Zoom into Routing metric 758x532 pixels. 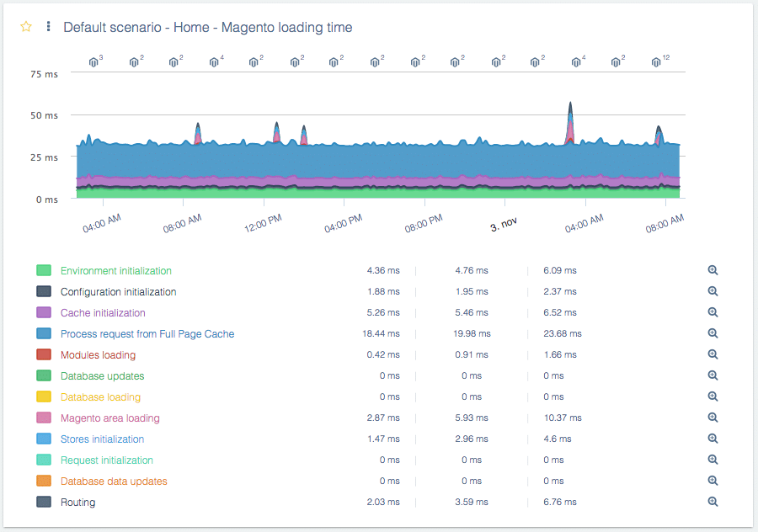coord(713,502)
